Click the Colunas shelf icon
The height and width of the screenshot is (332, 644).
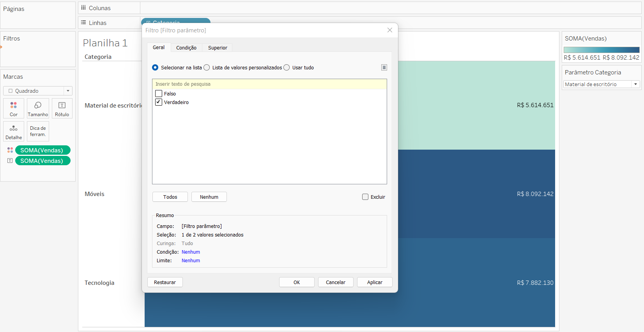point(83,8)
